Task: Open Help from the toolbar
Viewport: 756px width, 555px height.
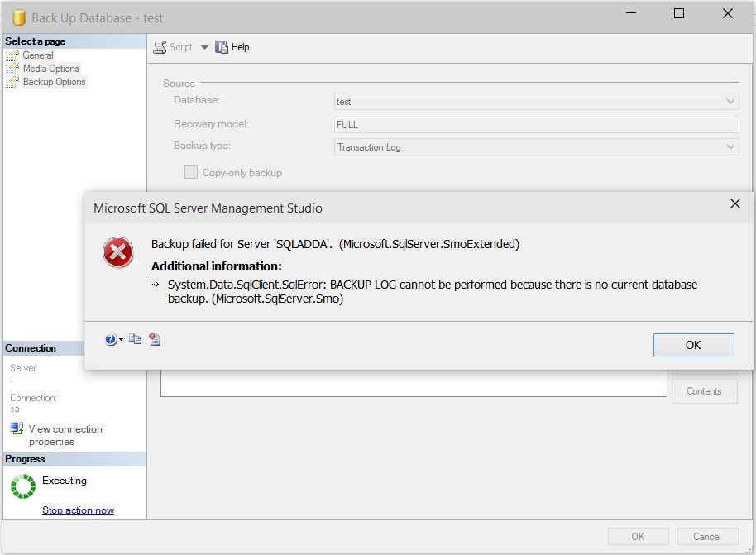Action: point(232,47)
